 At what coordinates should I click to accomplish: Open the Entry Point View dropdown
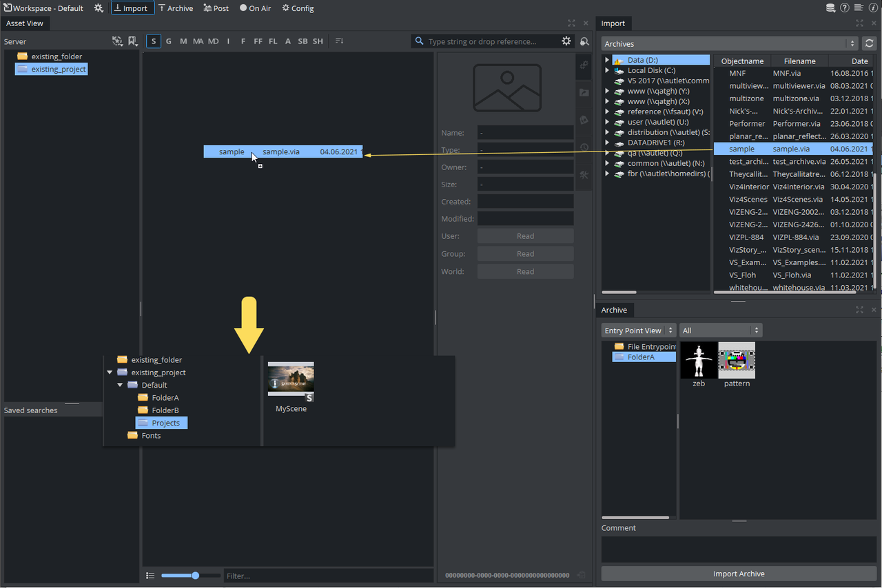[638, 330]
